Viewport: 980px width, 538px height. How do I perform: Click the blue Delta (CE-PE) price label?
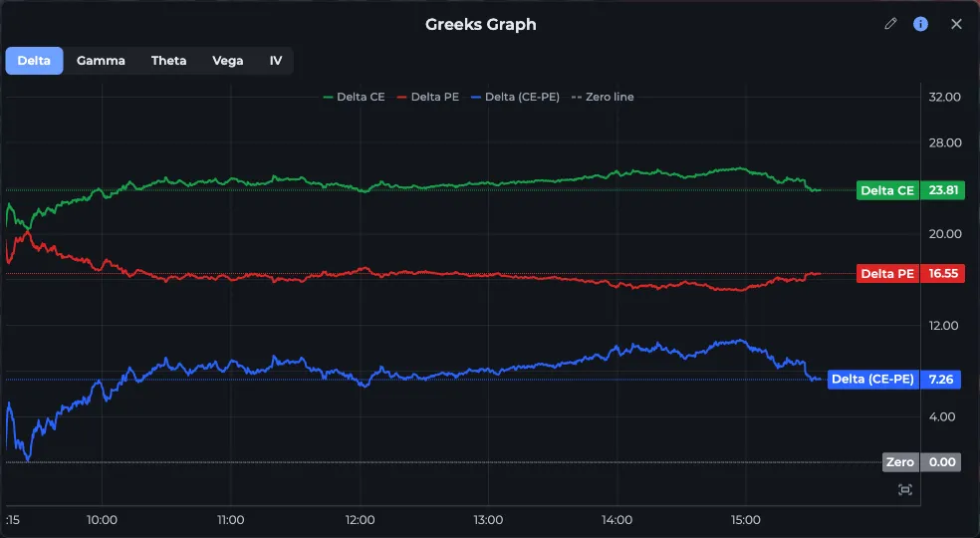point(873,380)
